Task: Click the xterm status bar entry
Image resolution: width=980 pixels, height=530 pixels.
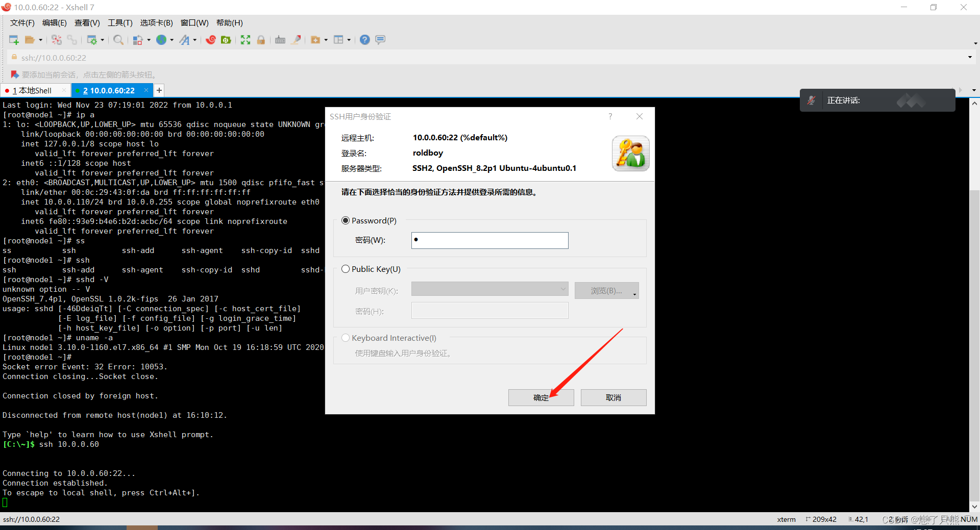Action: (787, 519)
